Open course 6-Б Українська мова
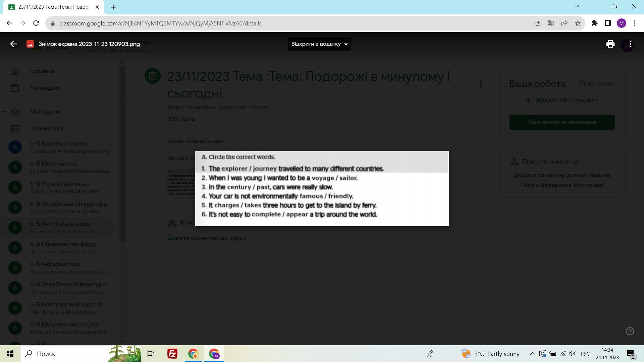The width and height of the screenshot is (644, 362). pos(60,187)
